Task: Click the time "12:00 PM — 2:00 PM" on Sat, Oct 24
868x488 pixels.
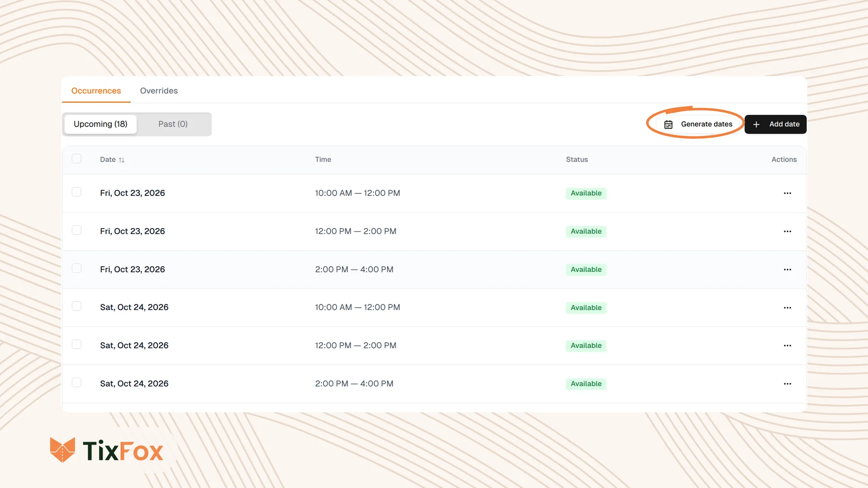Action: [x=355, y=345]
